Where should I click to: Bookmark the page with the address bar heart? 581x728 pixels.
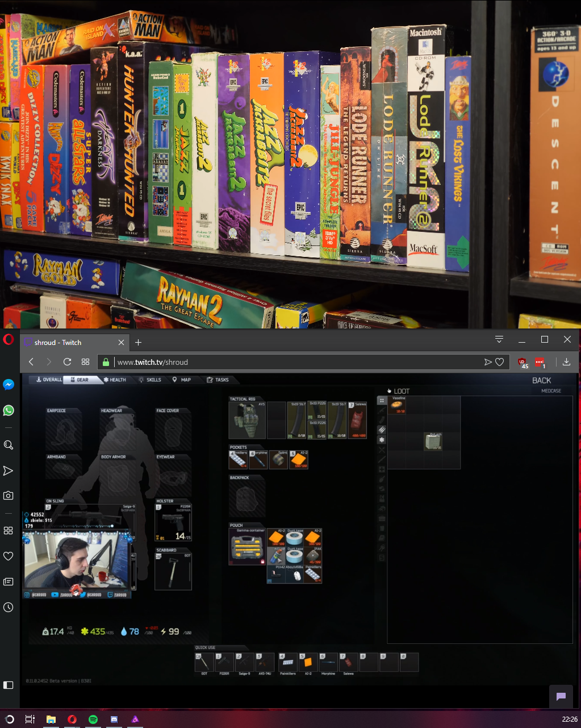coord(500,362)
